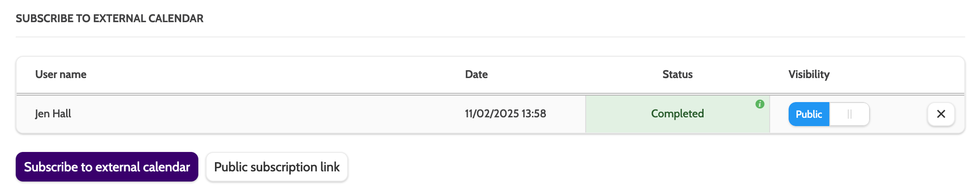Image resolution: width=980 pixels, height=194 pixels.
Task: Click the Status column header
Action: click(677, 74)
